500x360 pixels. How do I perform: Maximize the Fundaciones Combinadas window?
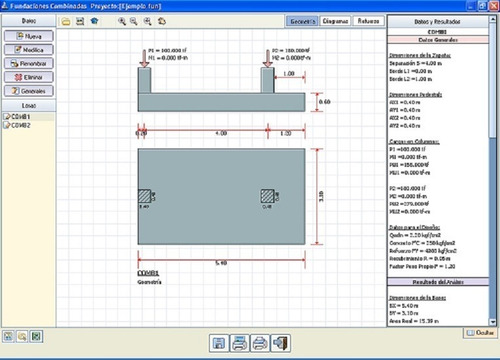coord(482,6)
